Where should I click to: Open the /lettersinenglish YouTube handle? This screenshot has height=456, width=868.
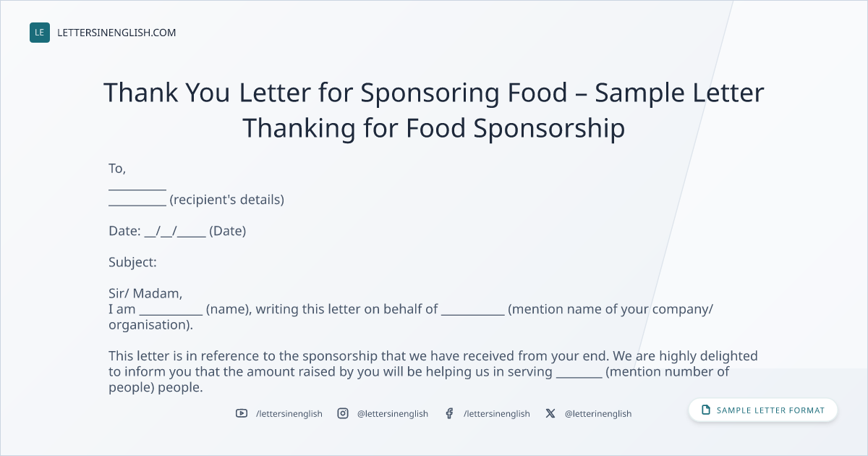pyautogui.click(x=289, y=413)
